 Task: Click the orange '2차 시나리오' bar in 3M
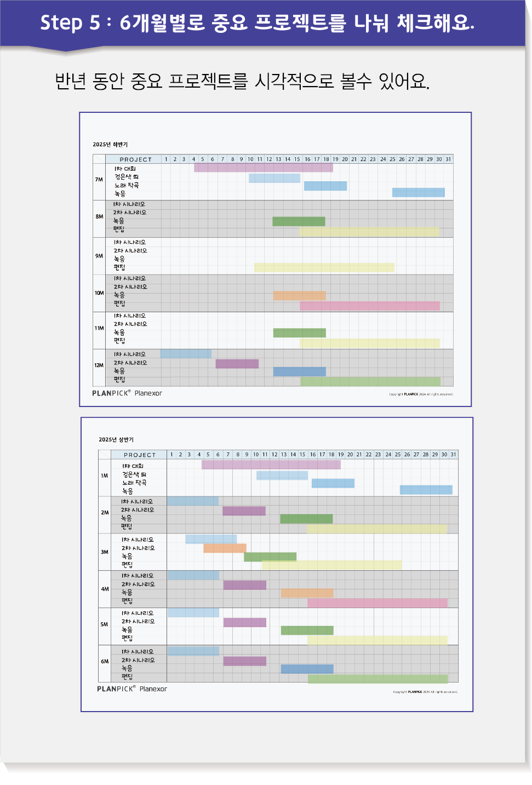click(x=225, y=548)
